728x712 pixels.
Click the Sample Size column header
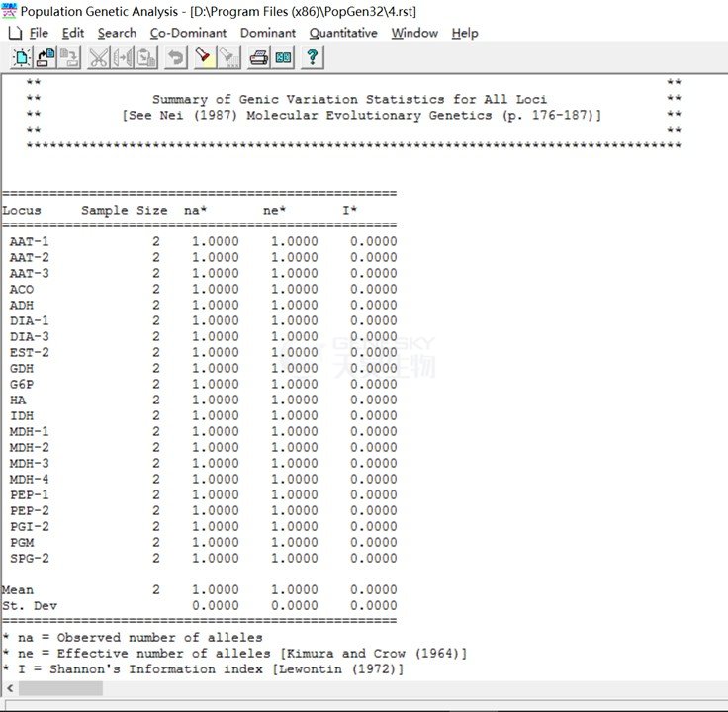tap(125, 211)
